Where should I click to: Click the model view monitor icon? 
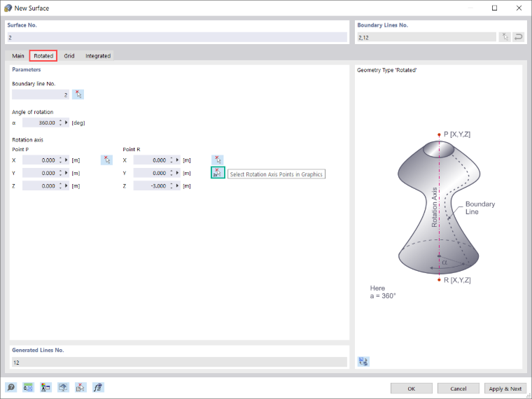(63, 387)
